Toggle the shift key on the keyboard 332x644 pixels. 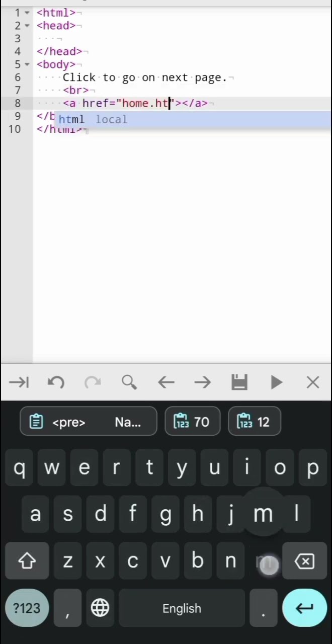[x=27, y=561]
